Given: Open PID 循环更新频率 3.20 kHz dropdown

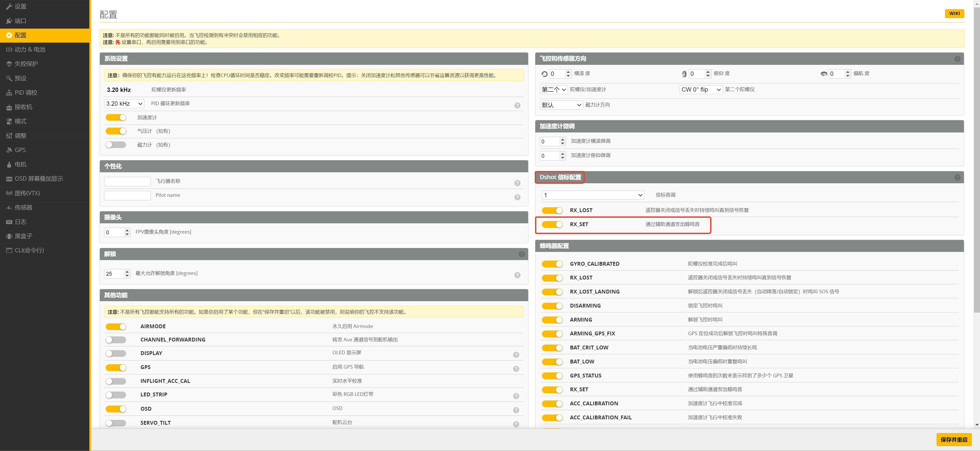Looking at the screenshot, I should (124, 103).
